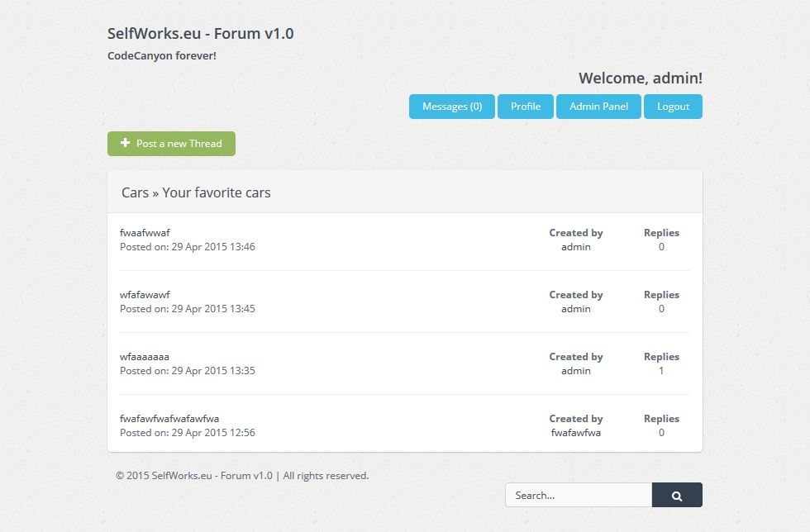
Task: Log out using the Logout button
Action: [673, 107]
